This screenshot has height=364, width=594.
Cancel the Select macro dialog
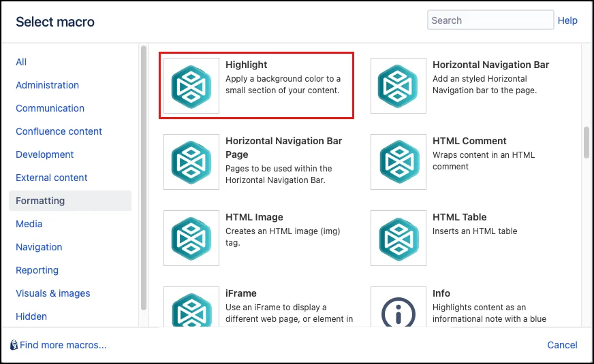coord(562,345)
